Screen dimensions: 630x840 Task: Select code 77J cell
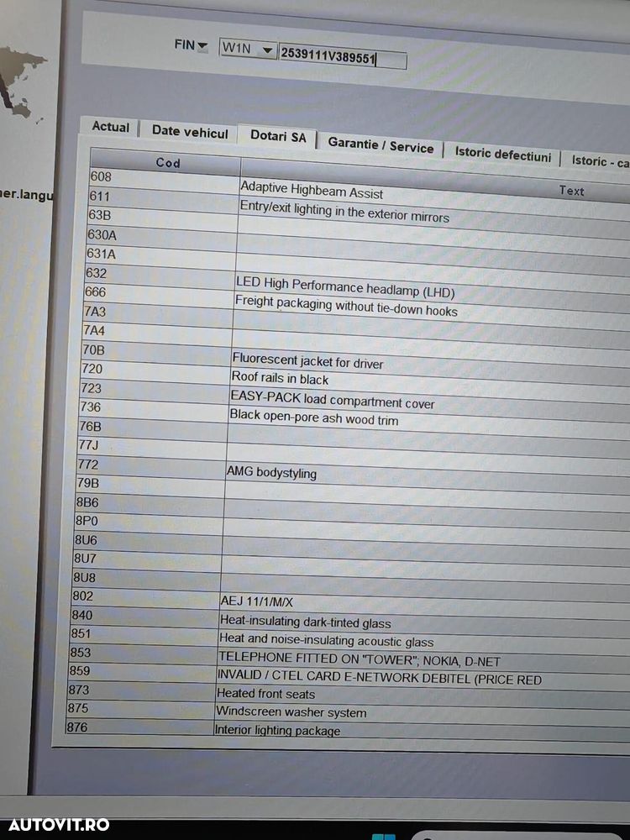click(x=151, y=447)
